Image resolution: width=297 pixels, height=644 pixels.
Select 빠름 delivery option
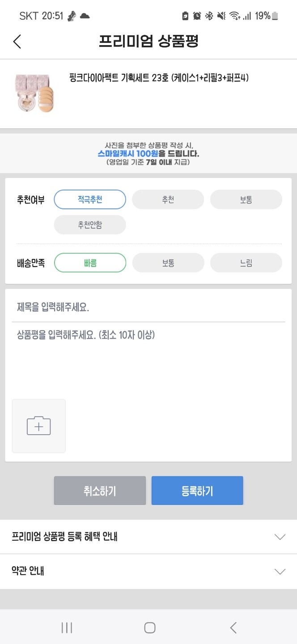[89, 263]
